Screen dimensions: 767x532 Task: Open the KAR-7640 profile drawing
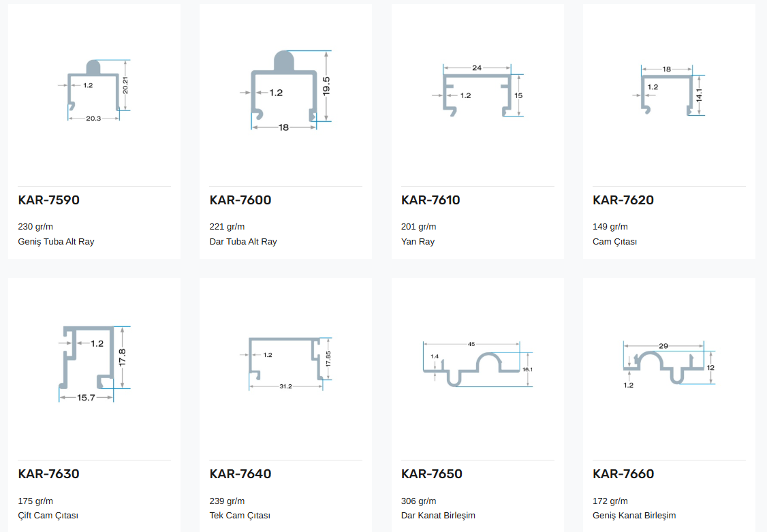(x=285, y=364)
